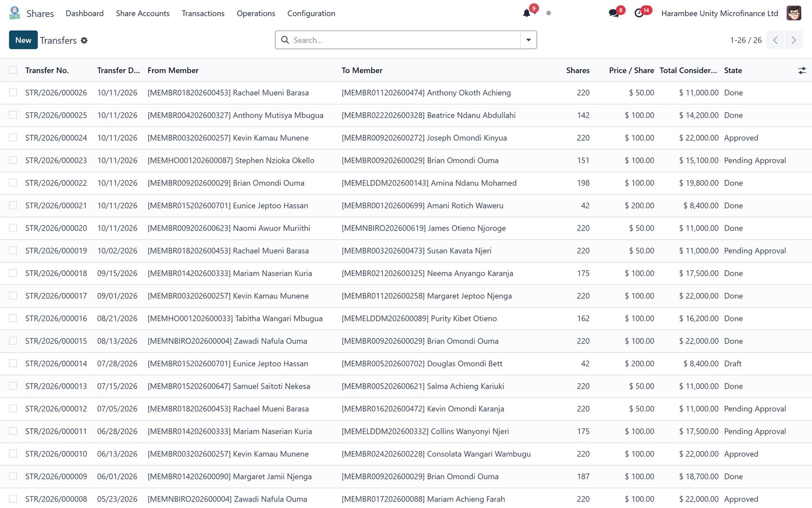Toggle the select-all records checkbox
The width and height of the screenshot is (812, 508).
(x=13, y=70)
